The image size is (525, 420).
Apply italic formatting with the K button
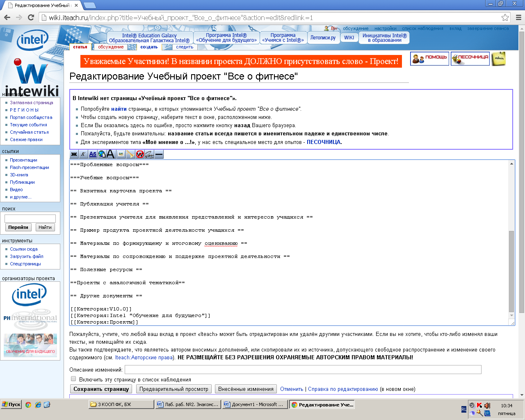83,154
